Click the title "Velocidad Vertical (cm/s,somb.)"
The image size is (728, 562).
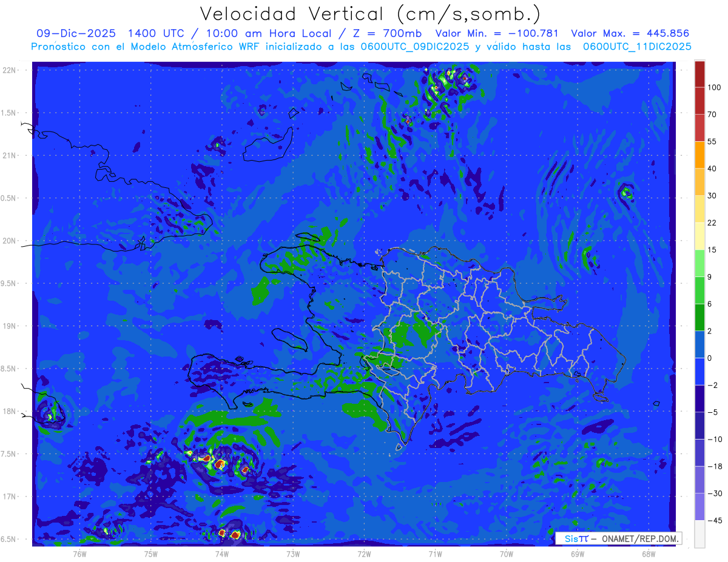click(370, 14)
